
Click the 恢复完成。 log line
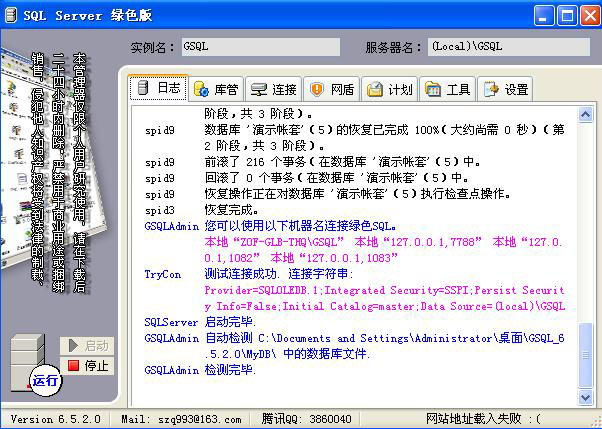click(x=232, y=210)
